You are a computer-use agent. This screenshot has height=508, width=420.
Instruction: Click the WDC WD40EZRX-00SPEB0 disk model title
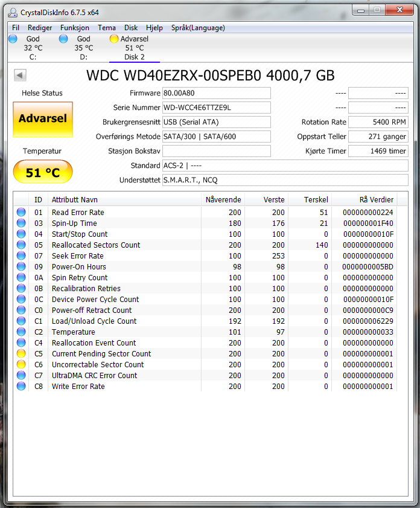pyautogui.click(x=211, y=76)
